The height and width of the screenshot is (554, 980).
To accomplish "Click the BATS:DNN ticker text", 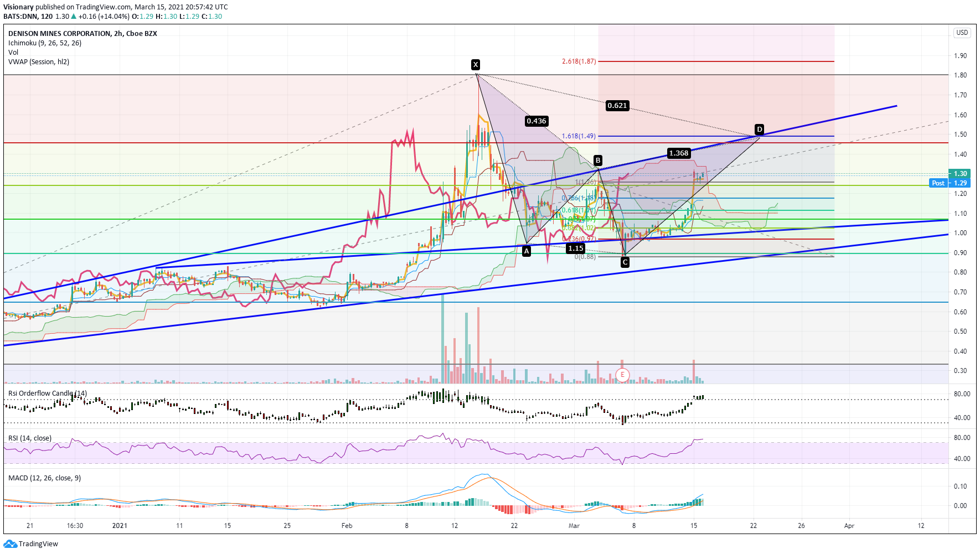I will [x=20, y=17].
